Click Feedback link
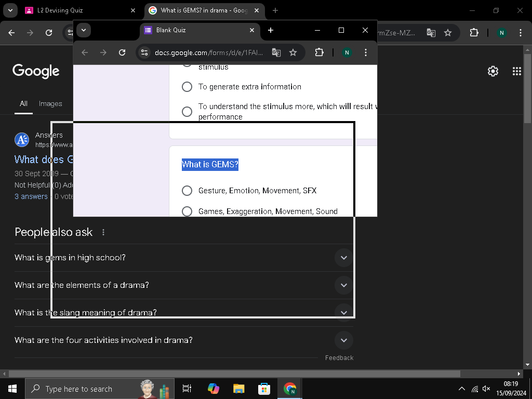532x399 pixels. pyautogui.click(x=339, y=357)
